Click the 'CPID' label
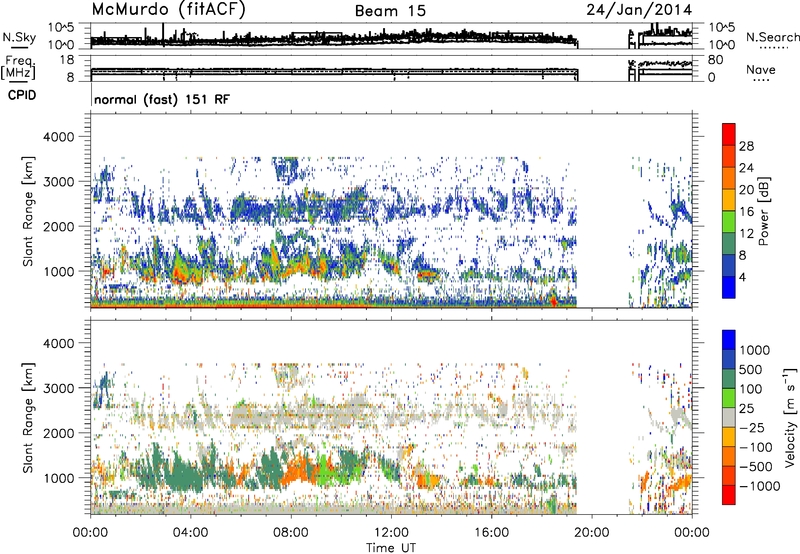The image size is (800, 554). click(22, 95)
